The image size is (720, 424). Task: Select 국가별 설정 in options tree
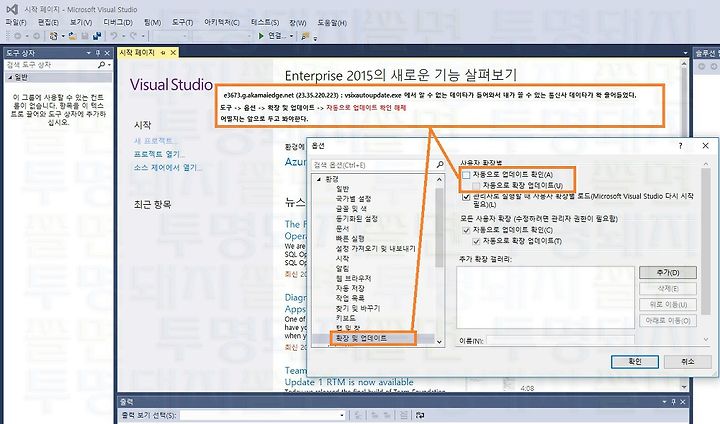coord(353,198)
